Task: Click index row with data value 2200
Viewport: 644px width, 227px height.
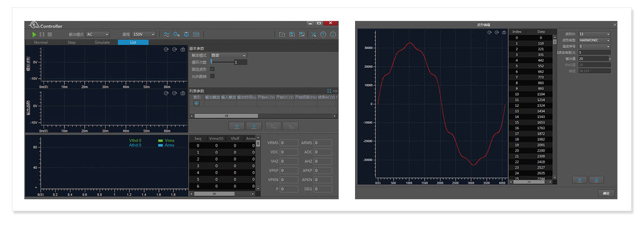Action: click(x=532, y=151)
